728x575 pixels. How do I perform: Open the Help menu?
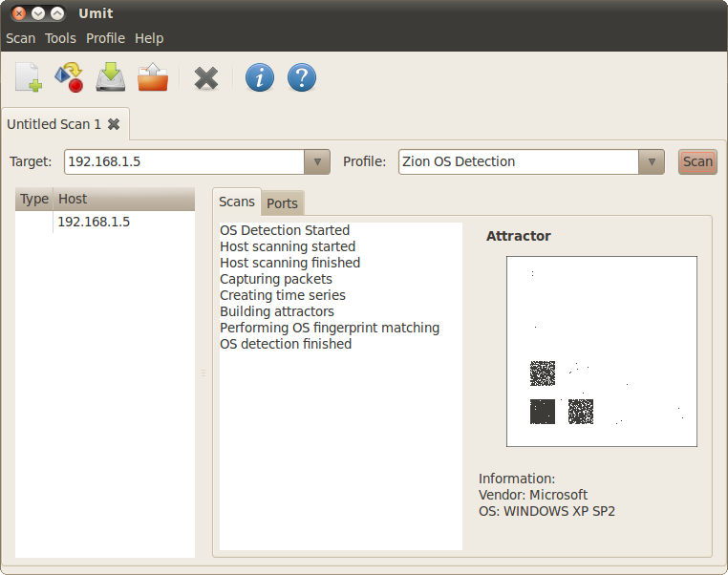[x=149, y=38]
